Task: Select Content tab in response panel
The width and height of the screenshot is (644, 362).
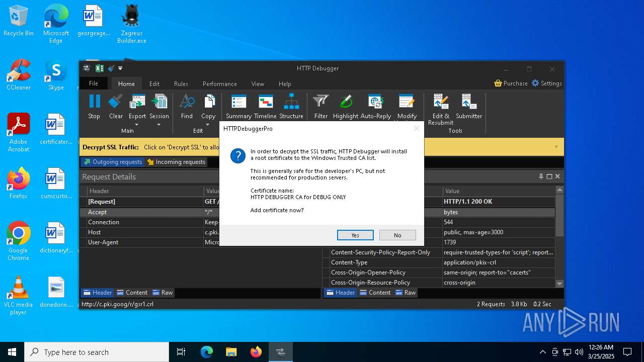Action: click(x=375, y=293)
